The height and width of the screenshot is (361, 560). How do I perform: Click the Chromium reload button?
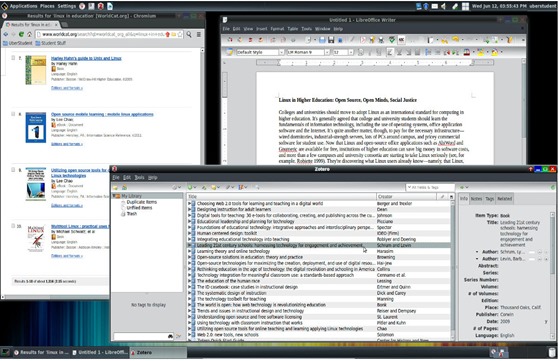pos(21,34)
